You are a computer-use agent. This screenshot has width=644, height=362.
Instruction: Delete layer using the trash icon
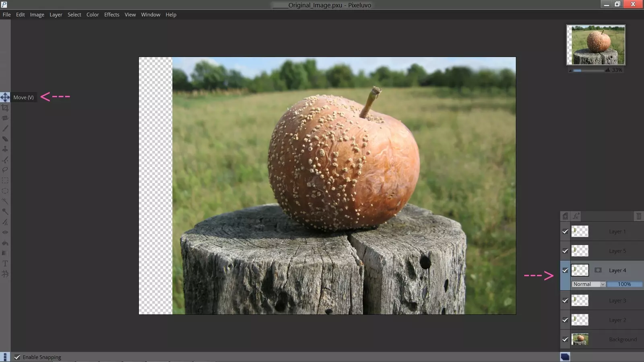pos(638,216)
